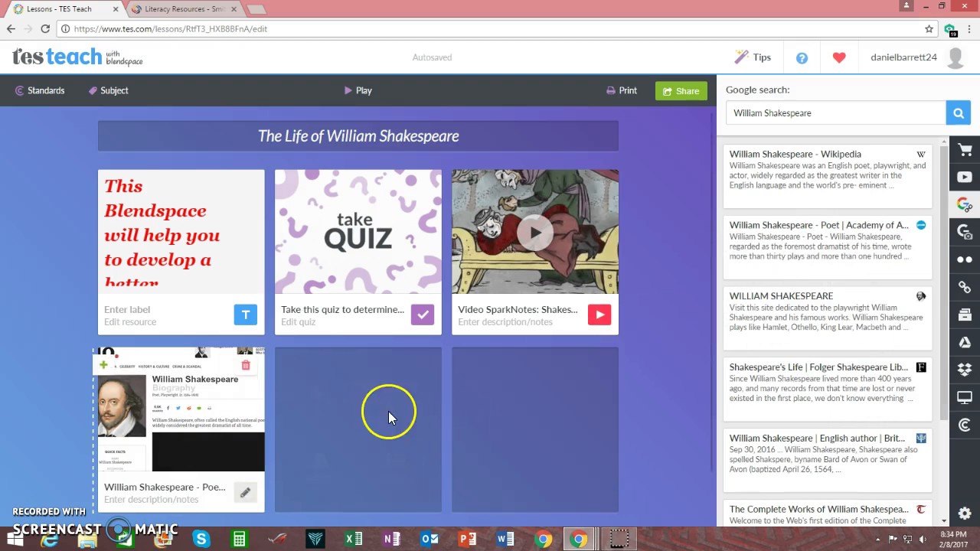Click description field under video tile

[505, 322]
